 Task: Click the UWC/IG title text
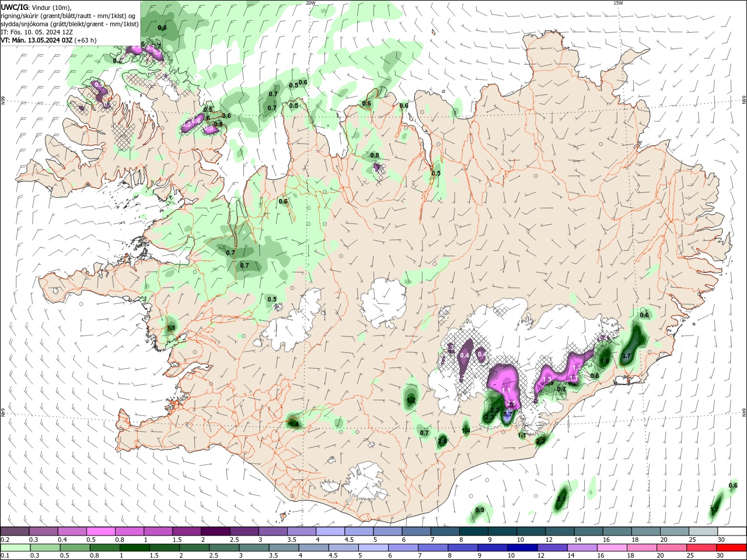coord(15,7)
